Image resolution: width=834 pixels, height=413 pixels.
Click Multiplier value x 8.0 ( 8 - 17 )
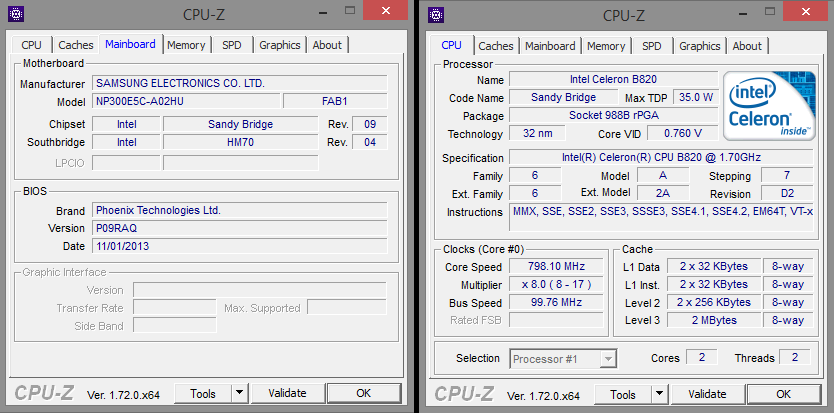click(x=556, y=285)
